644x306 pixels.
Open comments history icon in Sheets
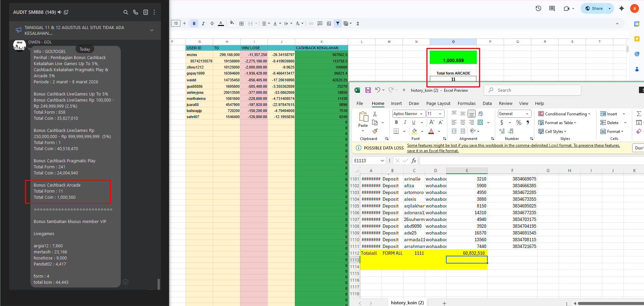point(552,8)
